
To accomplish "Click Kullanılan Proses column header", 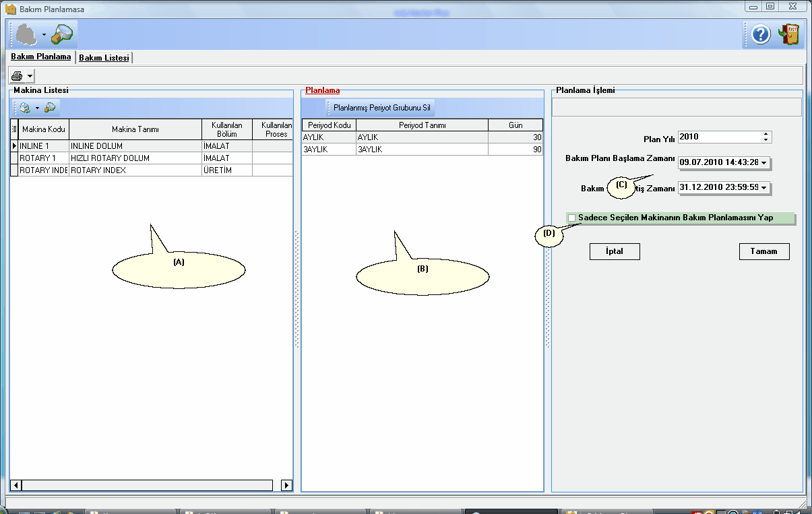I will pyautogui.click(x=273, y=129).
